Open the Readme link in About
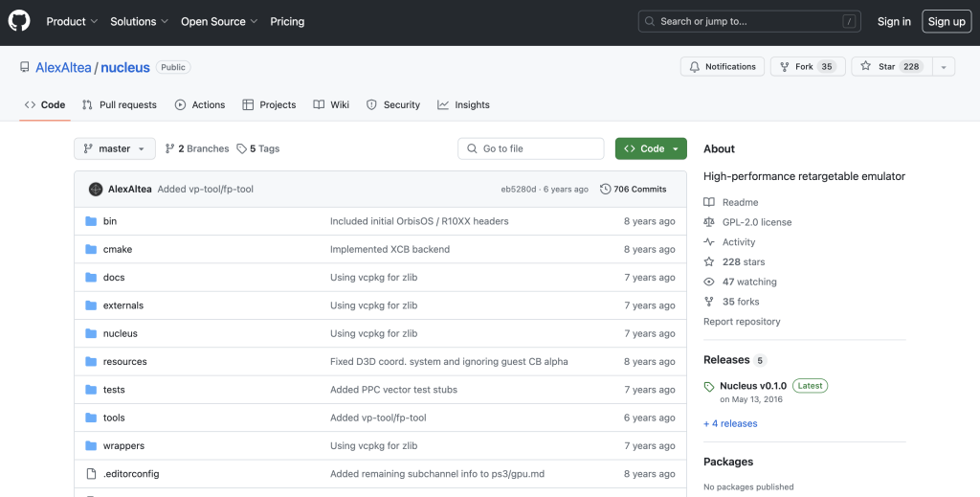980x497 pixels. (731, 203)
